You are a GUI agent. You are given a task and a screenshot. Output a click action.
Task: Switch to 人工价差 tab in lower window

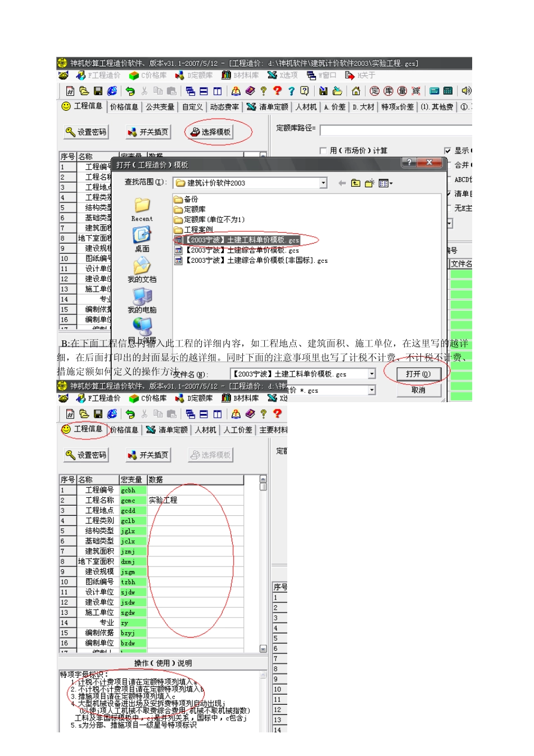(238, 430)
